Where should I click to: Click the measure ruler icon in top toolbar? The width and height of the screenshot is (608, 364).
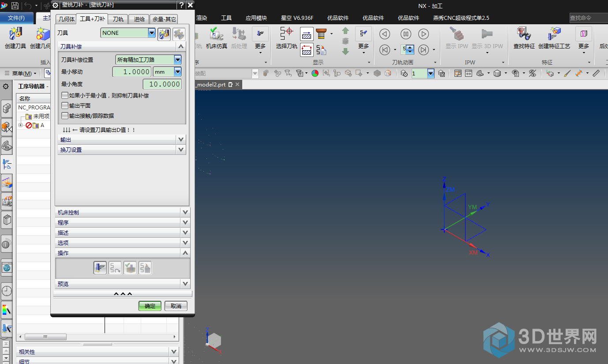(x=596, y=74)
